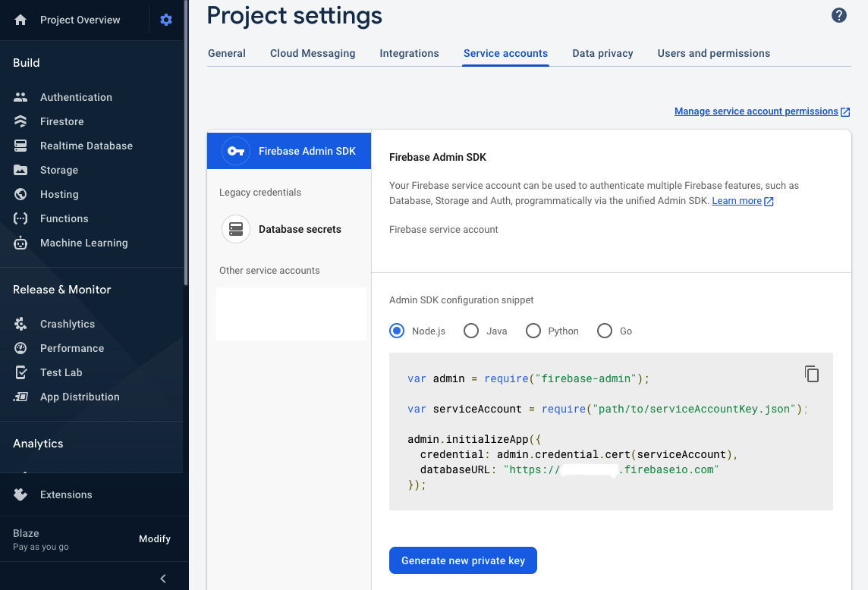Click Generate new private key button

(x=463, y=560)
